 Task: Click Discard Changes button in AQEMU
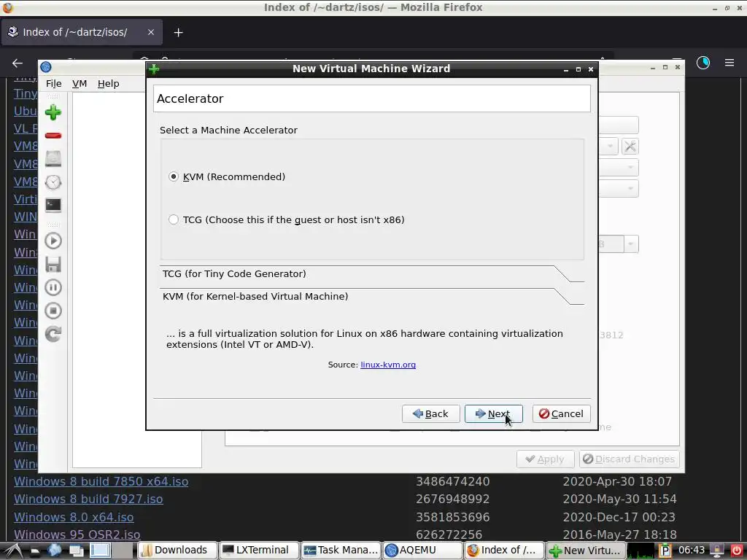[630, 459]
